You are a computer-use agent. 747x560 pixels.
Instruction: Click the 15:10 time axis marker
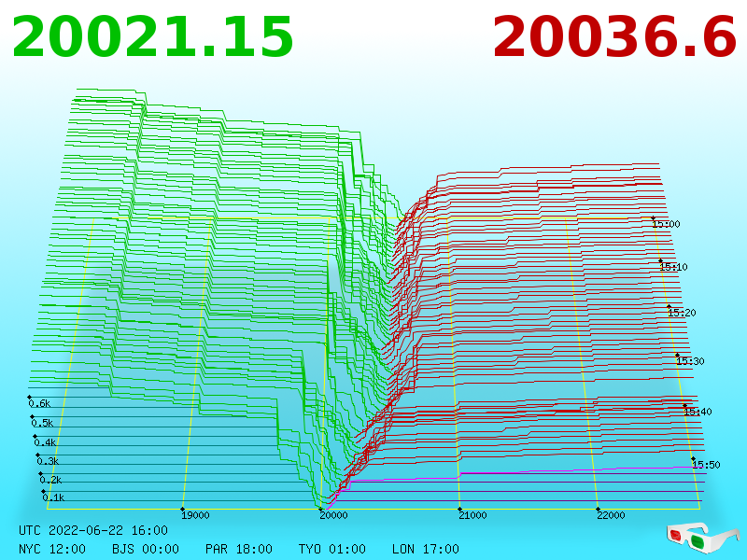coord(673,267)
